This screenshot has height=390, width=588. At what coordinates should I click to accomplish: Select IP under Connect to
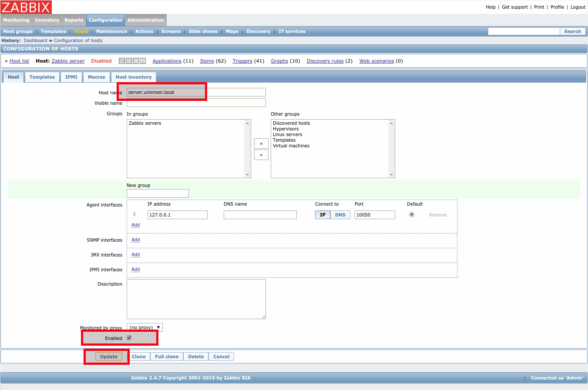pyautogui.click(x=323, y=215)
